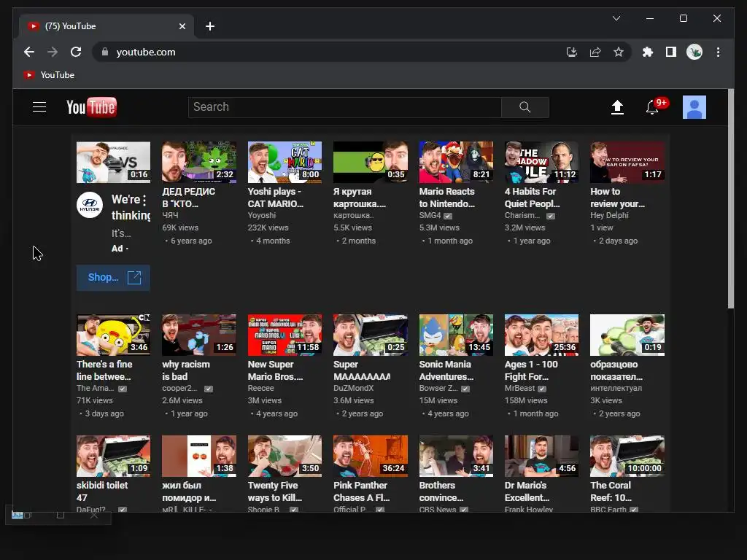Close the (75) YouTube tab
Screen dimensions: 747x560
(182, 26)
